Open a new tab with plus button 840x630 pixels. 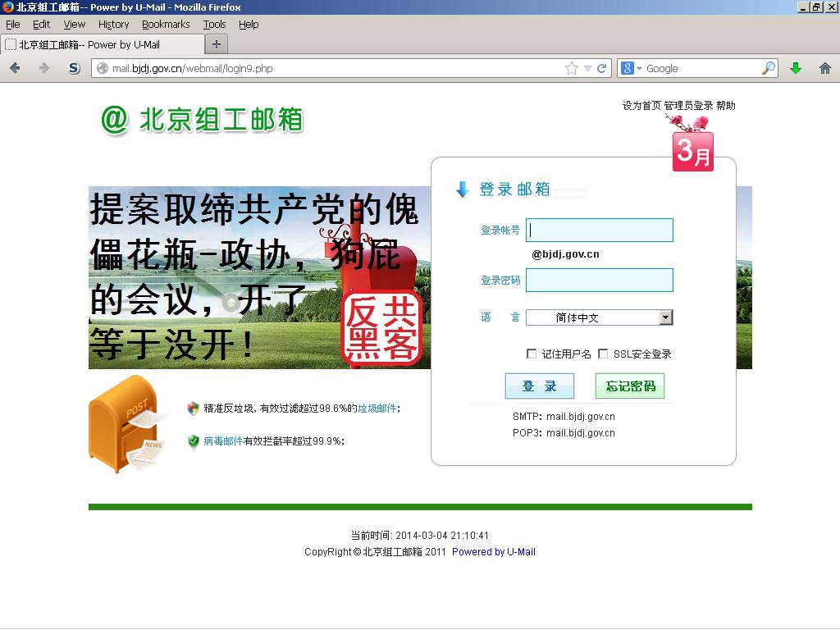pyautogui.click(x=216, y=44)
